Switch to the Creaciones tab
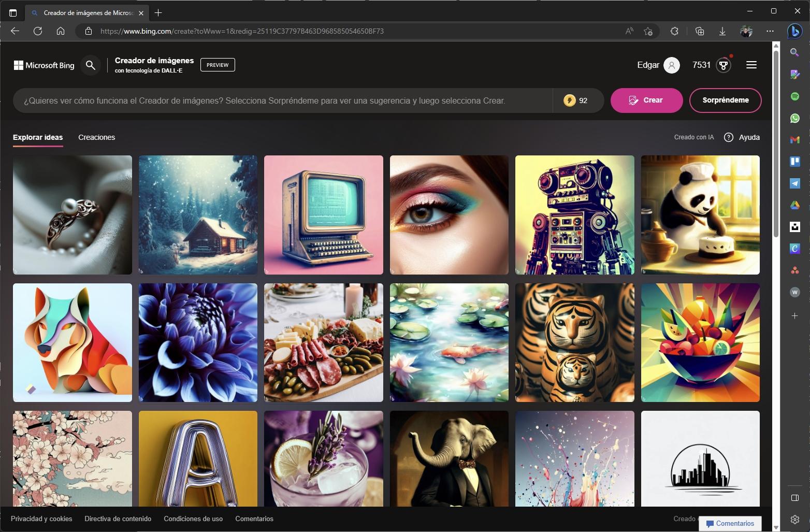Viewport: 810px width, 532px height. click(96, 137)
